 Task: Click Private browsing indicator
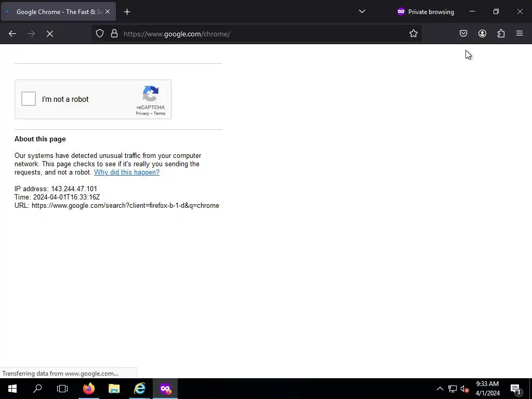(x=425, y=12)
